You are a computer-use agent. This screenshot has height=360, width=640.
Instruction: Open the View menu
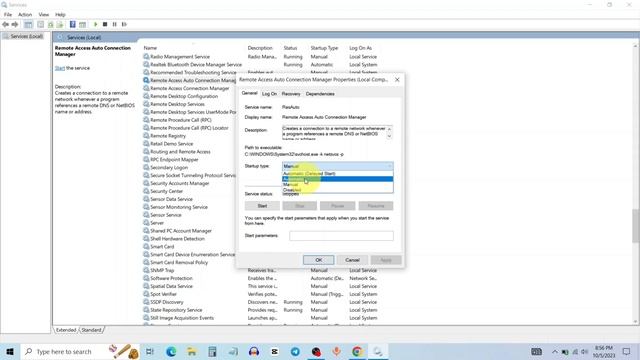tap(44, 15)
